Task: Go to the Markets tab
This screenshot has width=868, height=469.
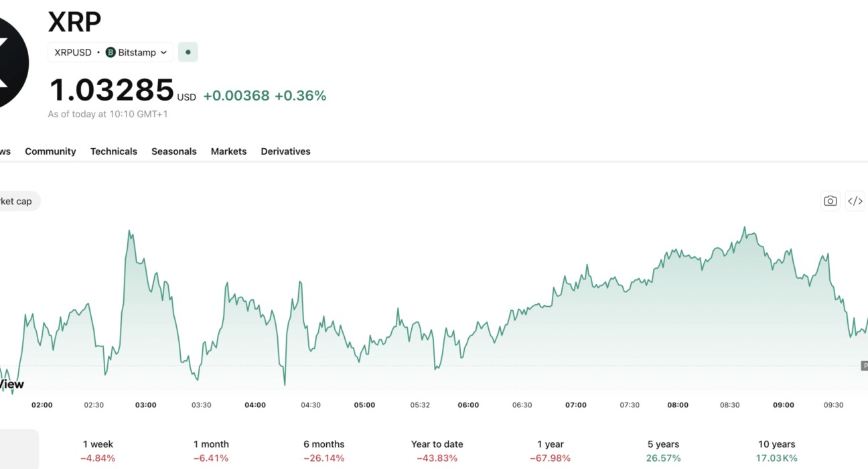Action: (229, 151)
